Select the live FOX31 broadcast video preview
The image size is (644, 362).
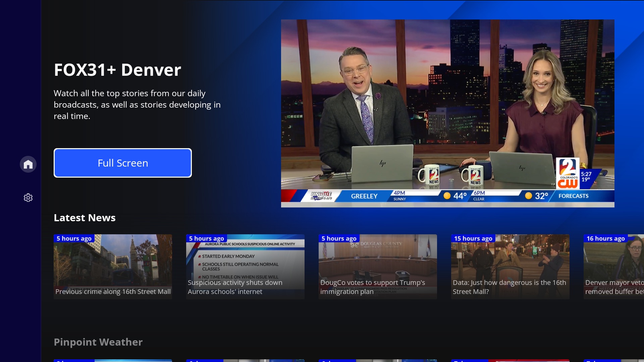pyautogui.click(x=448, y=113)
